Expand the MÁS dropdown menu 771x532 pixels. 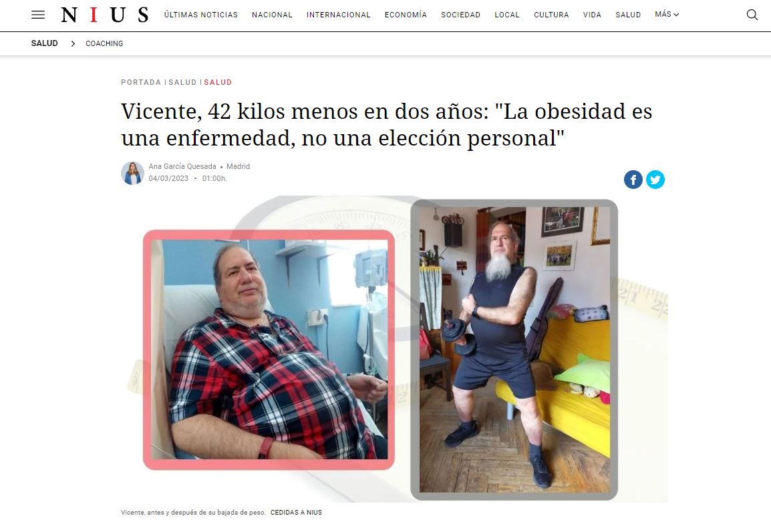[x=667, y=15]
